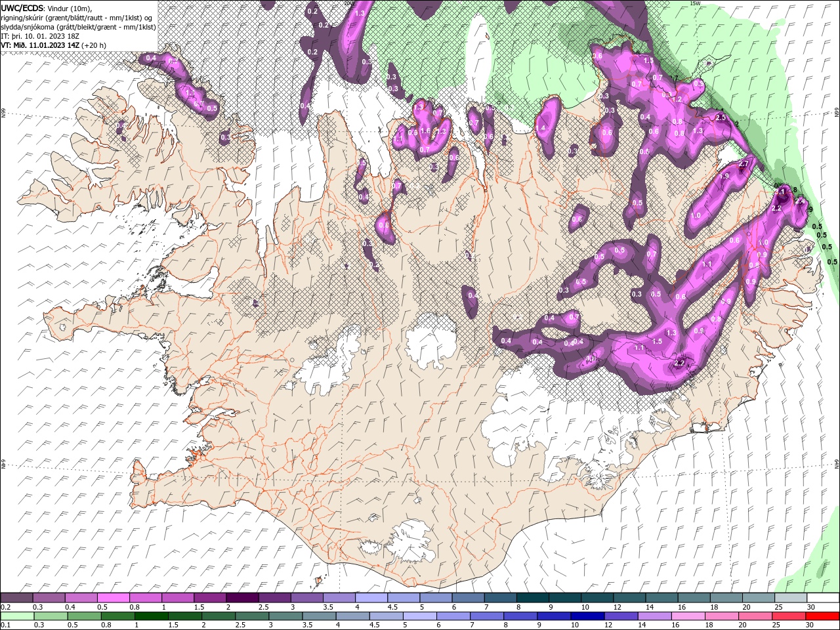Click the bright red lower swatch at 30
Viewport: 840px width, 630px height.
pos(822,616)
